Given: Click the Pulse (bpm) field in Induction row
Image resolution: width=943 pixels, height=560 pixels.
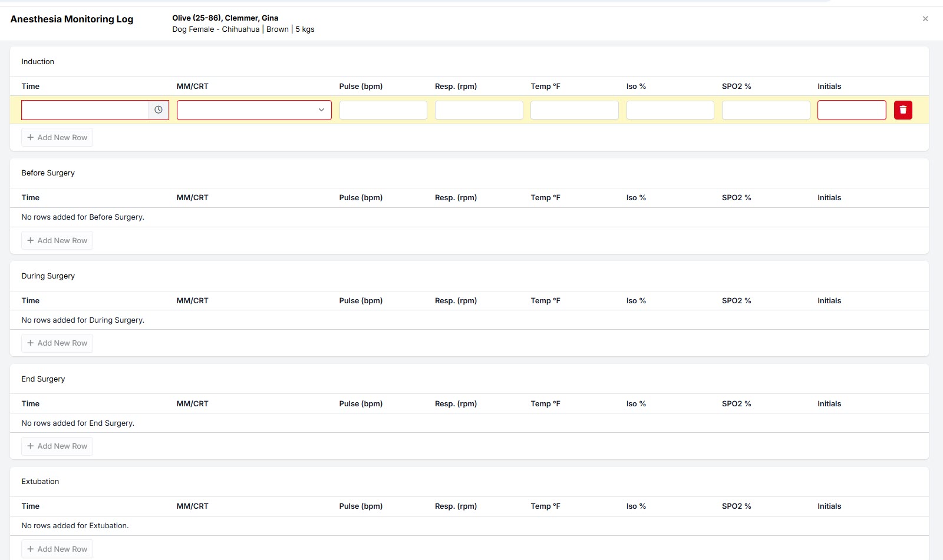Looking at the screenshot, I should [383, 110].
